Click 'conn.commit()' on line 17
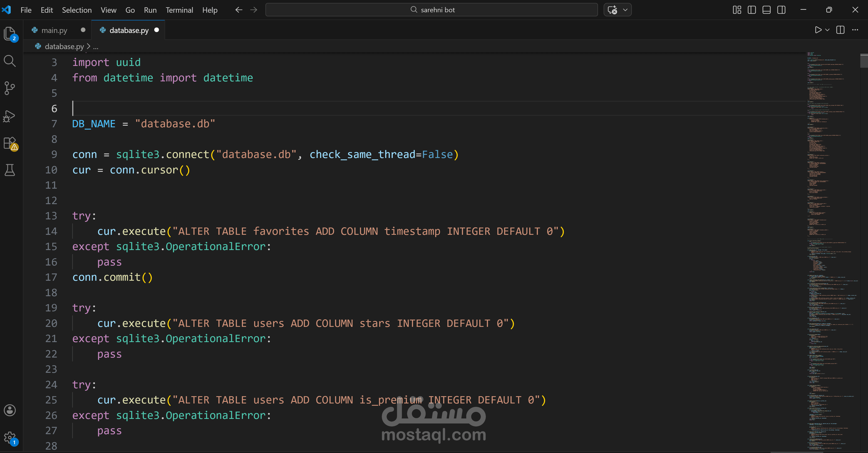This screenshot has width=868, height=453. click(113, 277)
